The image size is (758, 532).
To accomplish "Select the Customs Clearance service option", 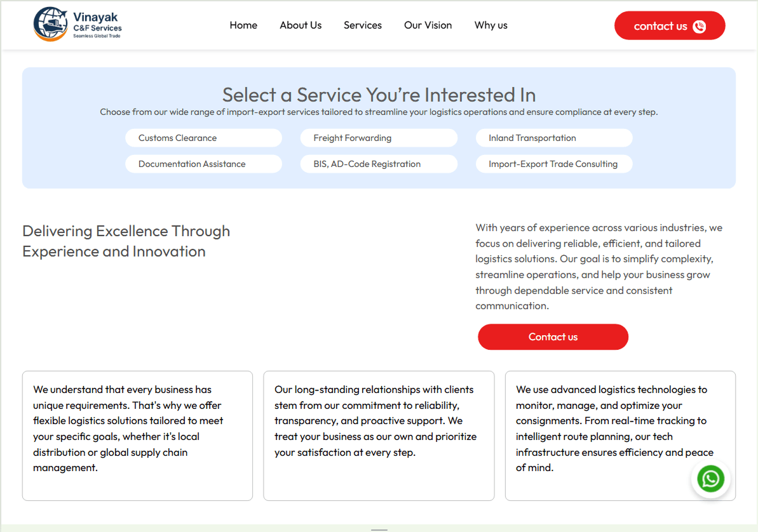I will pos(203,138).
